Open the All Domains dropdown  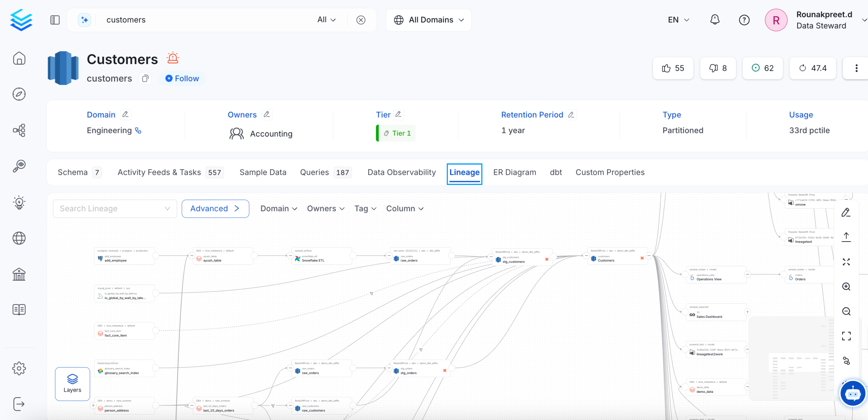click(429, 19)
